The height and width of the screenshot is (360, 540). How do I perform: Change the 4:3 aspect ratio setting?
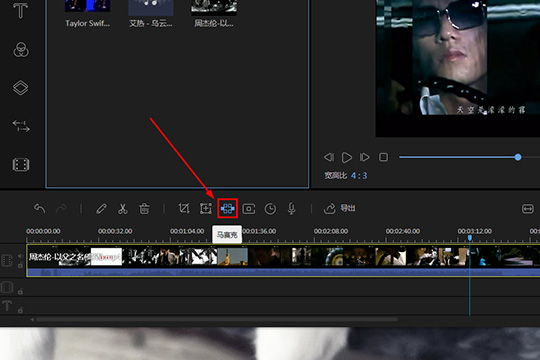(x=359, y=176)
